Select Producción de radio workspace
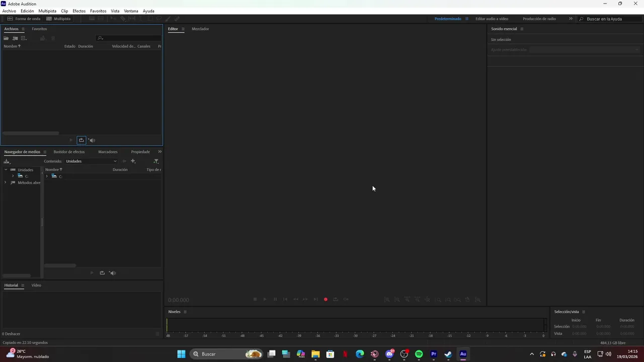The image size is (644, 362). (539, 19)
